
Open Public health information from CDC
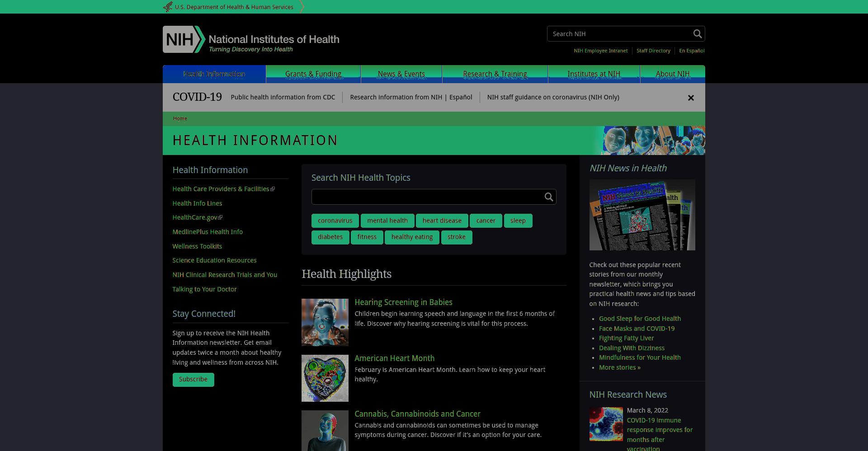point(283,97)
